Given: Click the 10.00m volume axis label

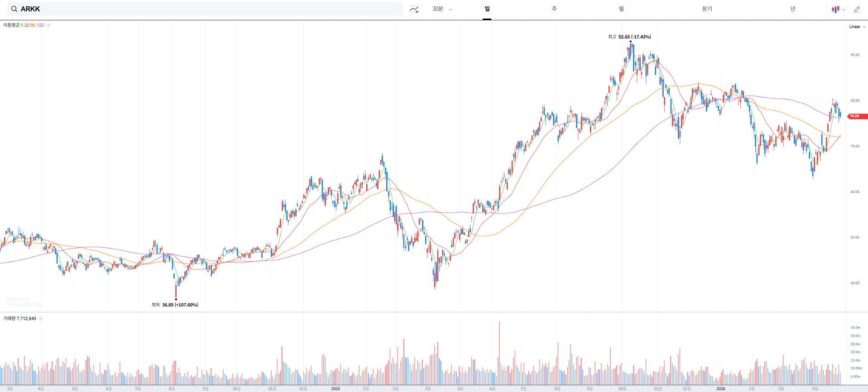Looking at the screenshot, I should pyautogui.click(x=856, y=368).
